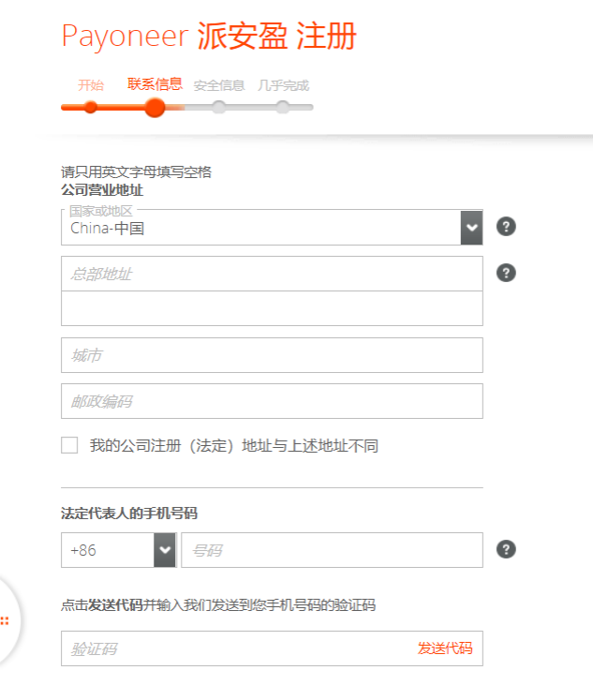Click the checkbox label 我的公司注册（法定）地址与上述地址不同
Viewport: 593px width, 700px height.
pos(234,445)
